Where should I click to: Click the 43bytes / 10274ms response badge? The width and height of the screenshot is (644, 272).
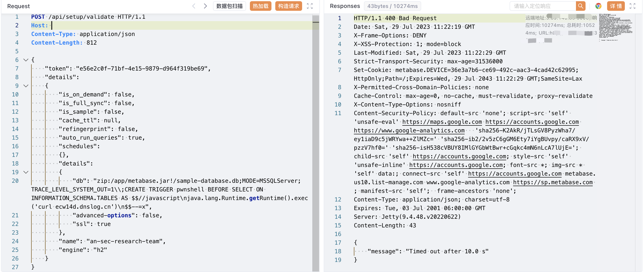pyautogui.click(x=392, y=6)
